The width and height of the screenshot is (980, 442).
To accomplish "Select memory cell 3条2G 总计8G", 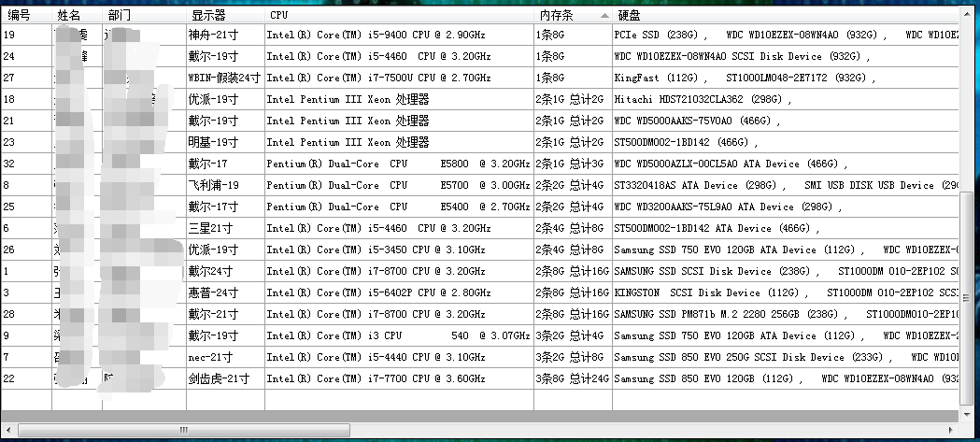I will (573, 357).
